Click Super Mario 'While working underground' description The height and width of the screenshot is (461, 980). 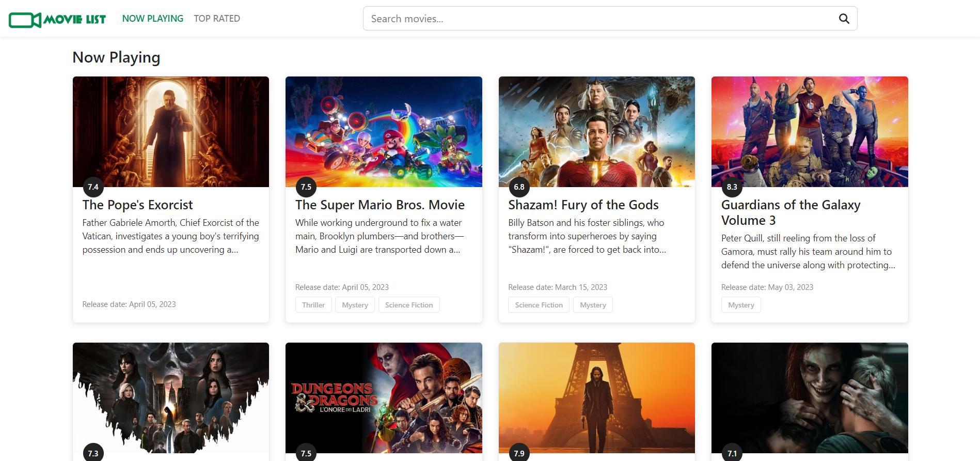380,236
